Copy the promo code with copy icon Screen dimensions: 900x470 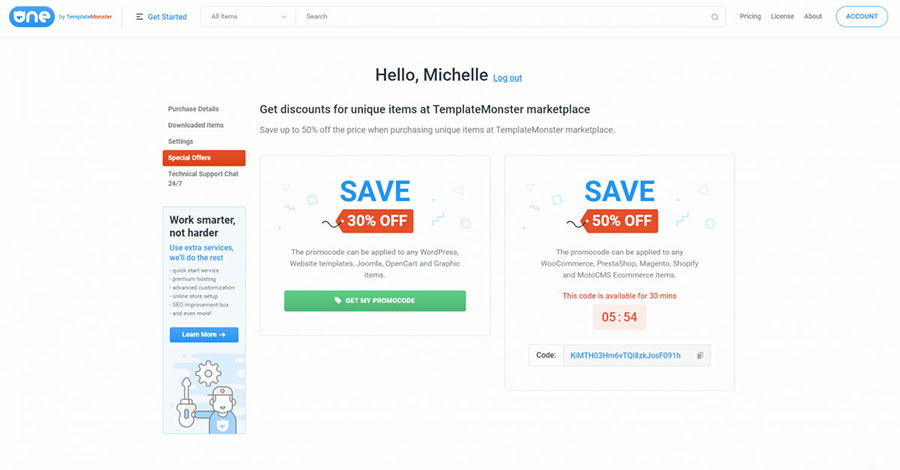pos(700,356)
